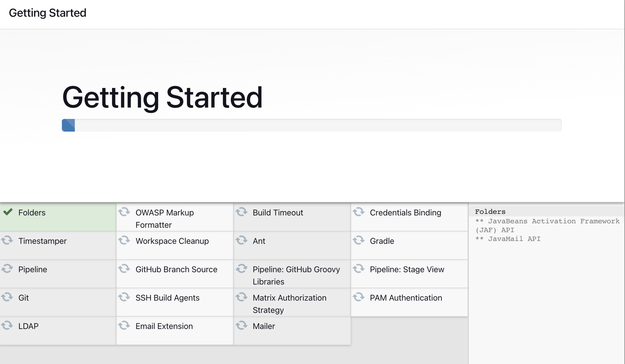Click the spinner icon next to Email Extension
The height and width of the screenshot is (364, 625).
124,326
